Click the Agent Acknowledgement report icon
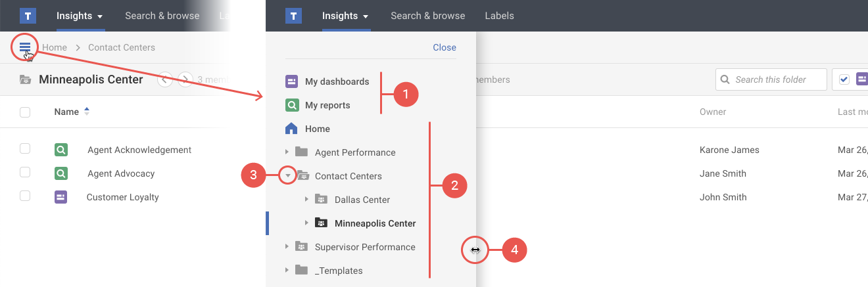This screenshot has width=868, height=287. [x=60, y=150]
